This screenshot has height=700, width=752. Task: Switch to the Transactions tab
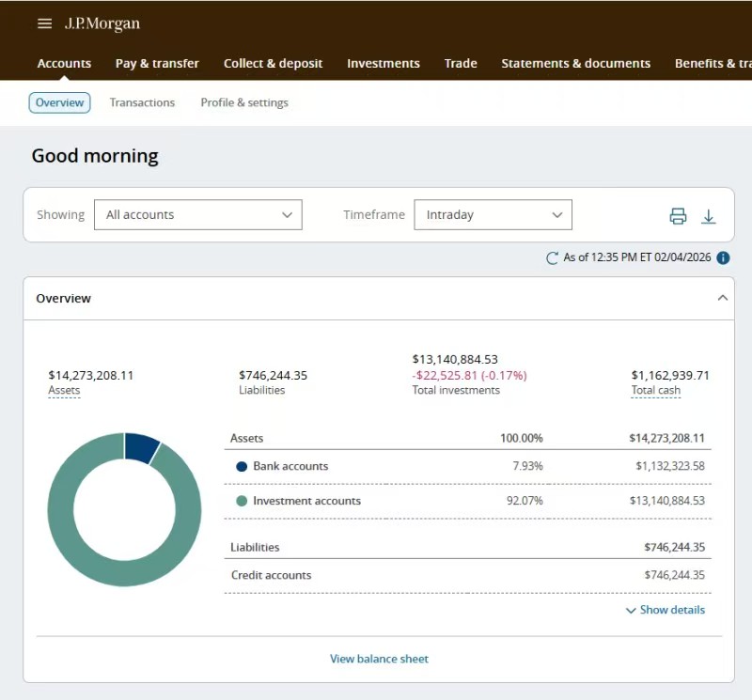point(142,102)
